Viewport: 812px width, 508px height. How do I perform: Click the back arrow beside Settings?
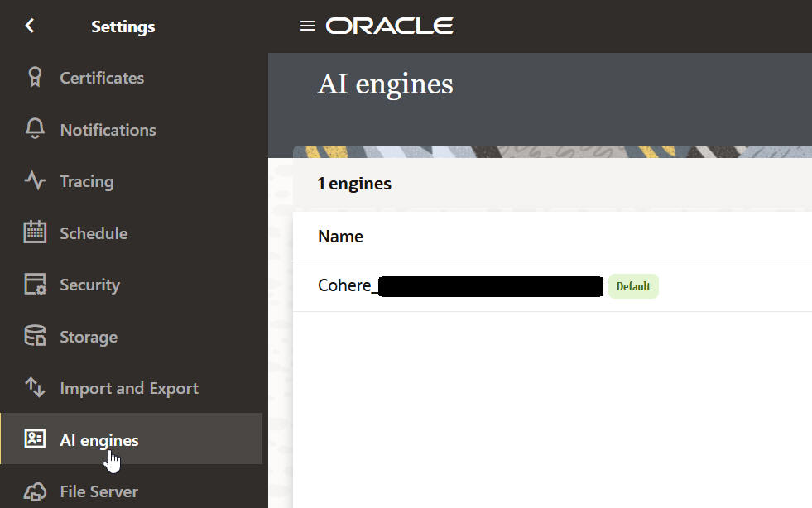(x=30, y=26)
